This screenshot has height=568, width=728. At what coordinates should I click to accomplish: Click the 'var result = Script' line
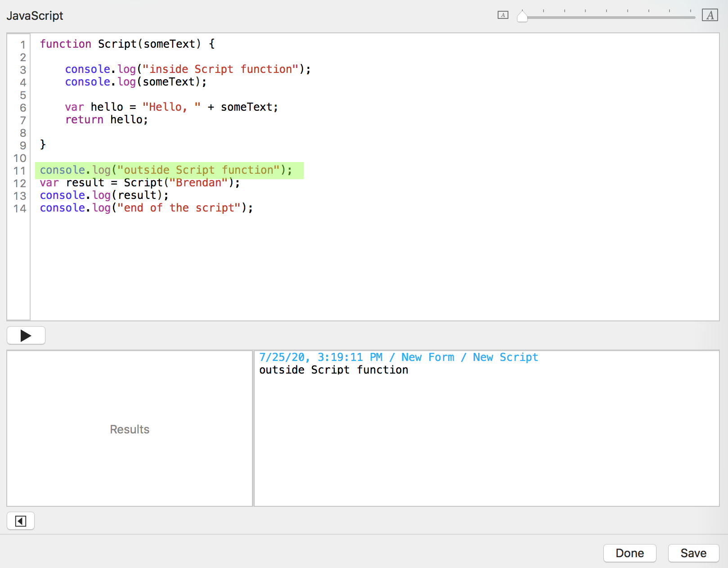139,183
